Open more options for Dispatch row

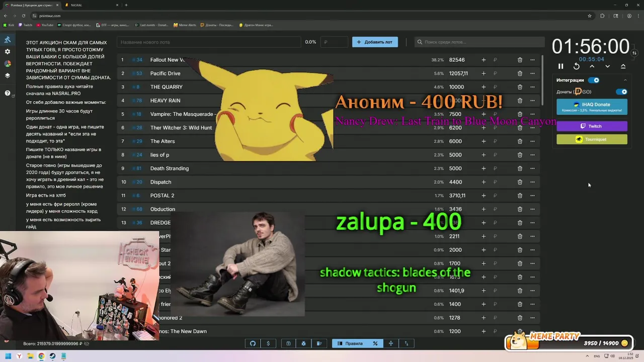pos(532,182)
